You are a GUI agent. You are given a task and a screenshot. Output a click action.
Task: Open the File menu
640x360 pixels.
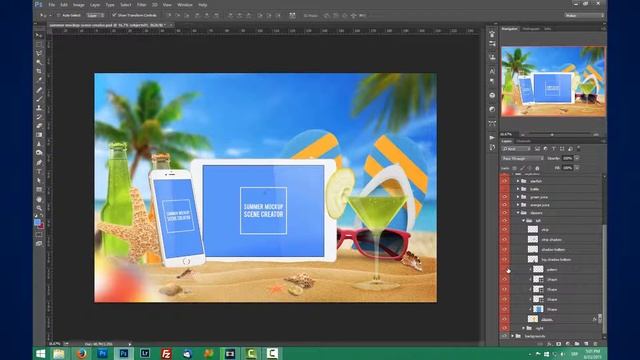(x=52, y=5)
